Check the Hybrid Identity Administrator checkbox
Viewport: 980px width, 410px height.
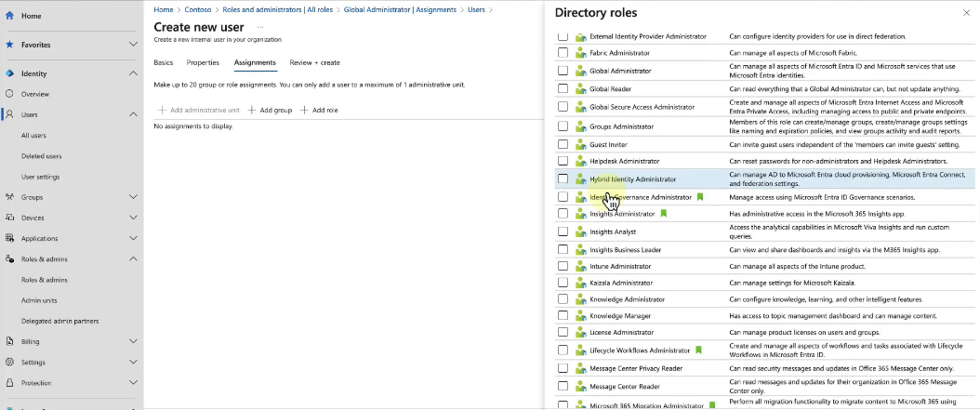click(x=563, y=179)
